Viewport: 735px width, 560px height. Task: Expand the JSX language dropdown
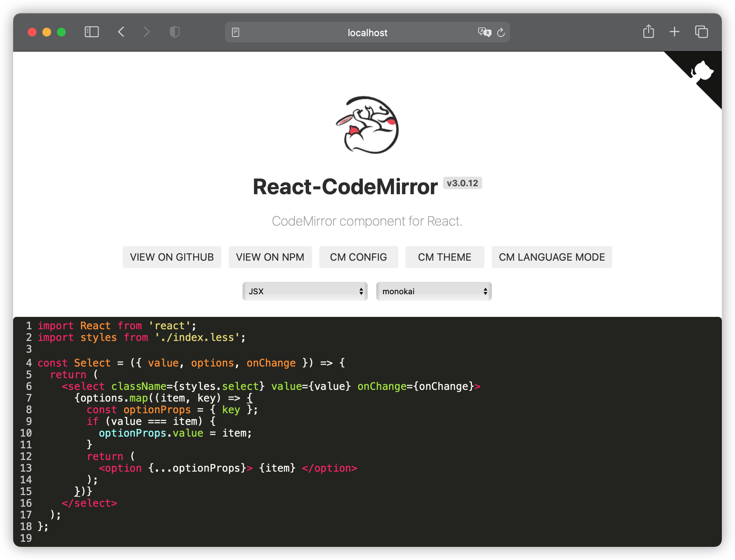[x=305, y=291]
